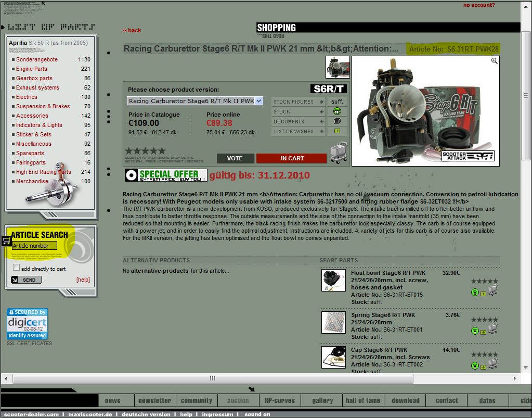
Task: Expand the LIST OF WISHES row
Action: [x=299, y=131]
